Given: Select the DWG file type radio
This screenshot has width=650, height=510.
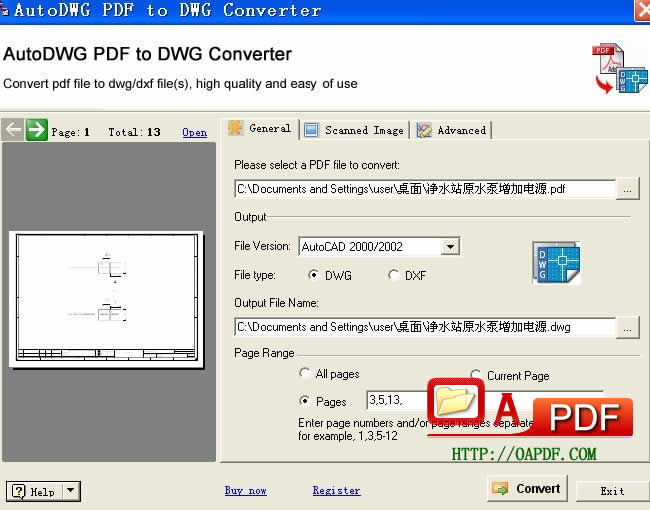Looking at the screenshot, I should 313,275.
